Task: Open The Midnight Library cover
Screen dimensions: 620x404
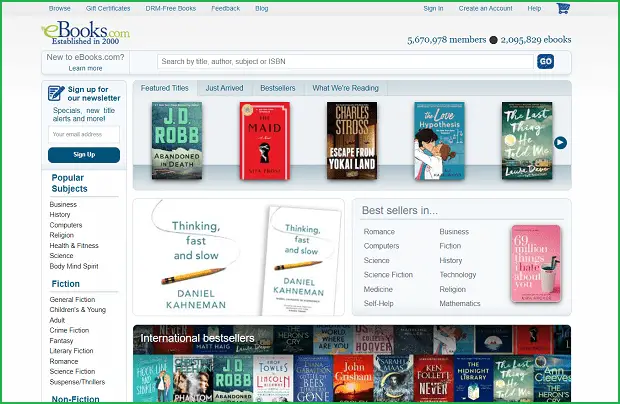Action: (473, 378)
